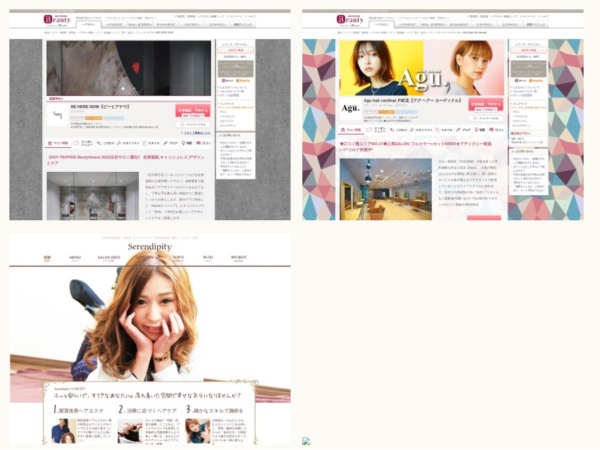Click pink reserve button on Agu page
The image size is (600, 450).
[486, 105]
